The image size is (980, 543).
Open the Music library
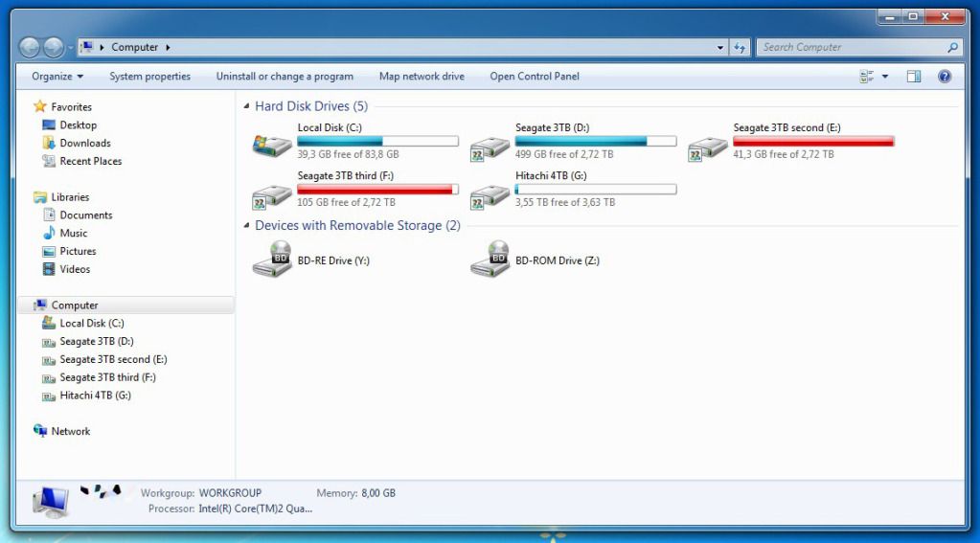(65, 233)
